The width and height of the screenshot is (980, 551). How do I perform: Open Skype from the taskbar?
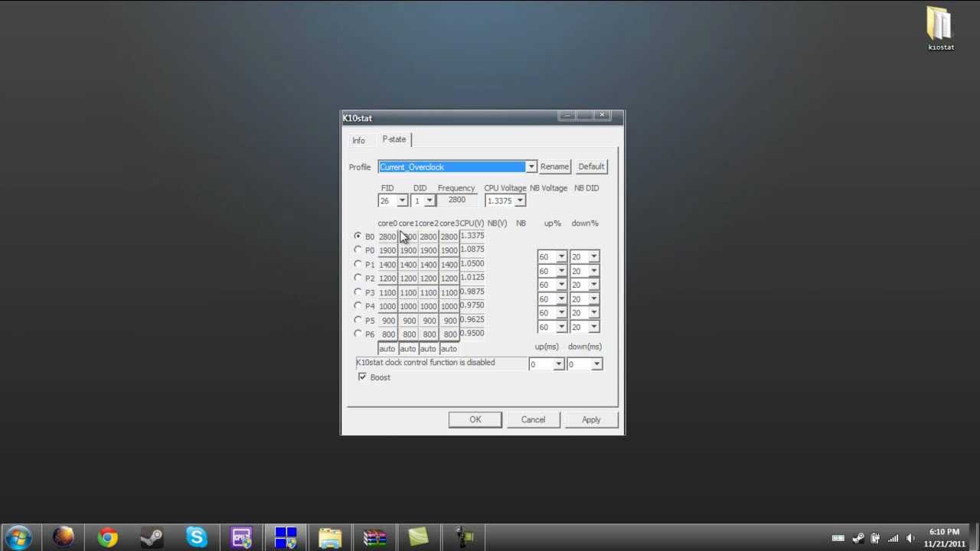pos(197,537)
